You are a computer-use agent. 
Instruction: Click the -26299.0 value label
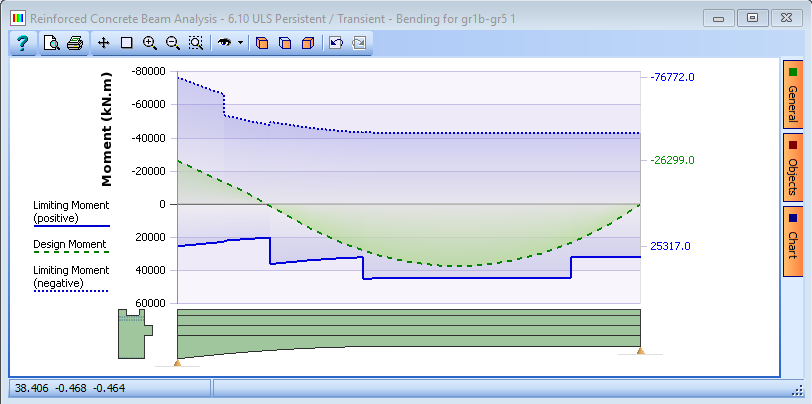[x=672, y=160]
